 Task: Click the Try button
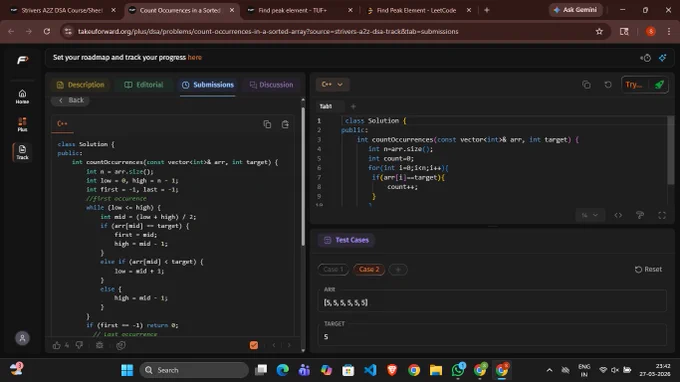(x=634, y=85)
